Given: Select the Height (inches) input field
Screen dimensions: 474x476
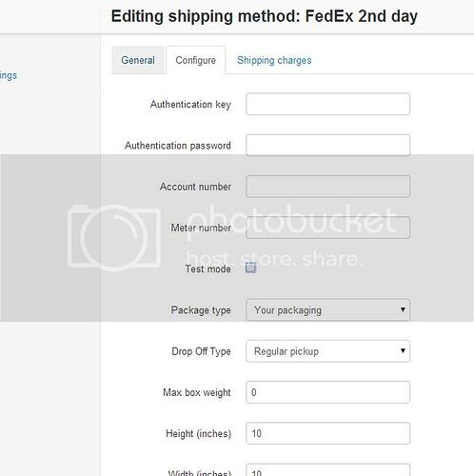Looking at the screenshot, I should [327, 433].
